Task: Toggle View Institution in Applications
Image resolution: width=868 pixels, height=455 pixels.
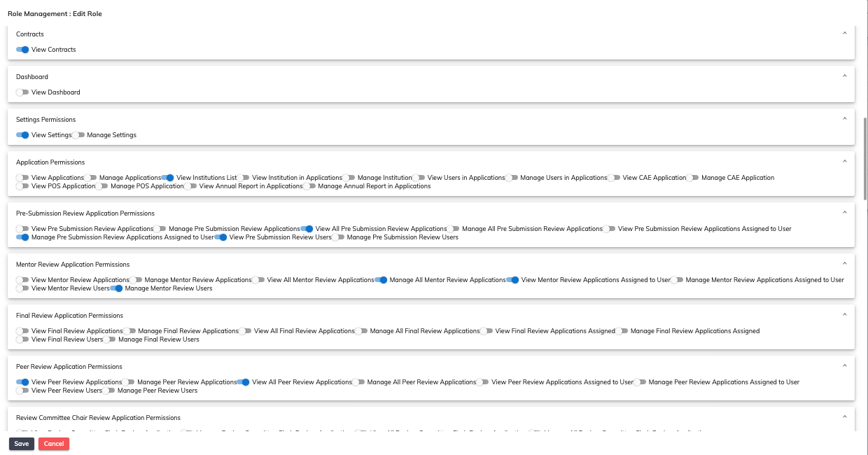Action: pyautogui.click(x=243, y=178)
